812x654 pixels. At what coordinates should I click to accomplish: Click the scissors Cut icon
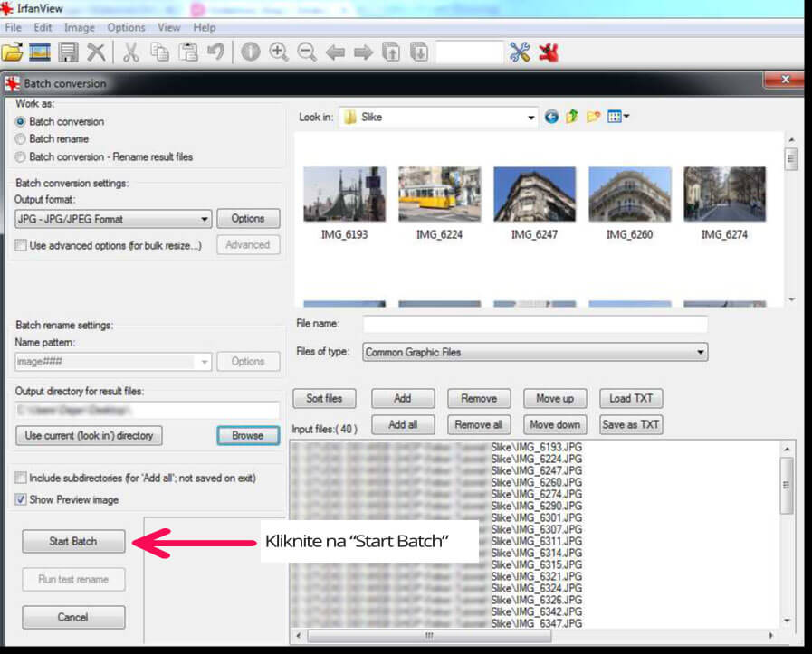coord(130,52)
